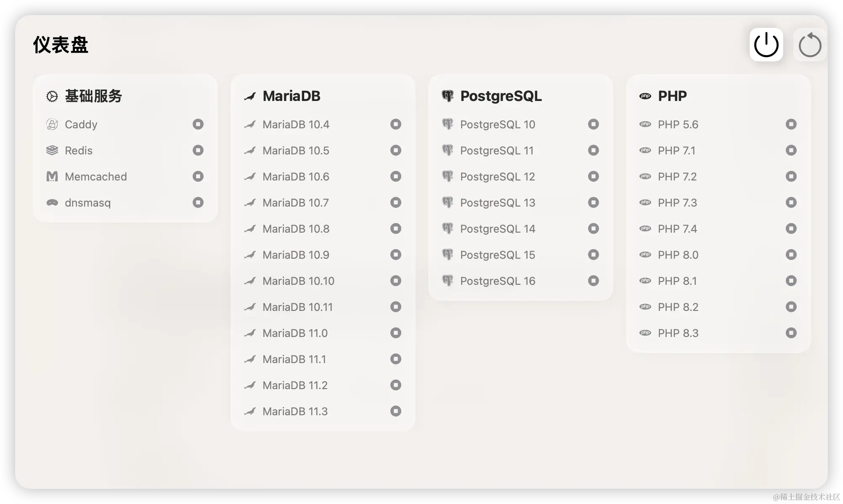Select the PostgreSQL 16 row label
The height and width of the screenshot is (504, 843).
[x=498, y=281]
